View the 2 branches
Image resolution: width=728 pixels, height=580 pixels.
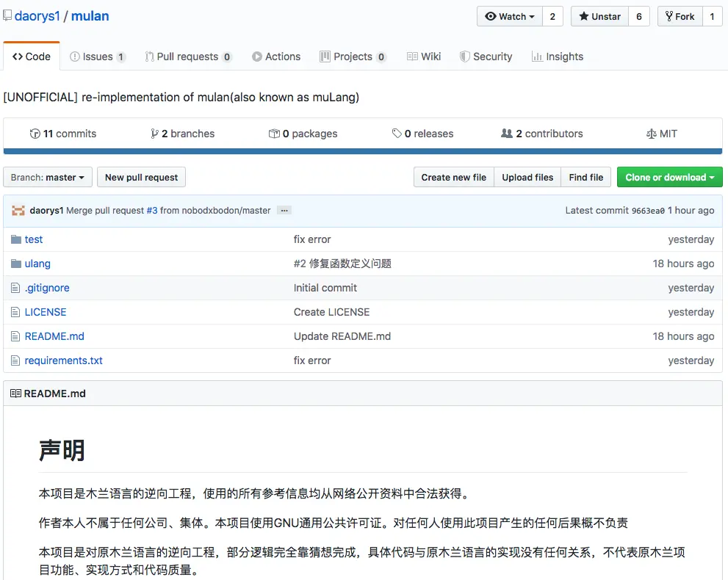(182, 134)
